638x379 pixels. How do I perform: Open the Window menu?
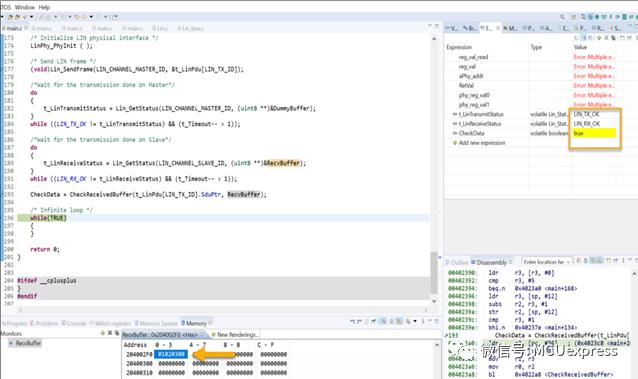[x=24, y=7]
